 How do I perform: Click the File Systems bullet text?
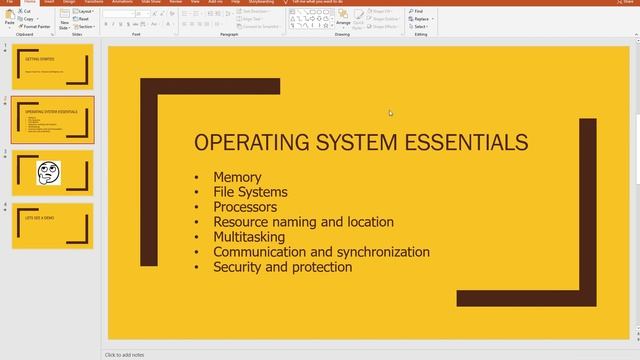(250, 192)
